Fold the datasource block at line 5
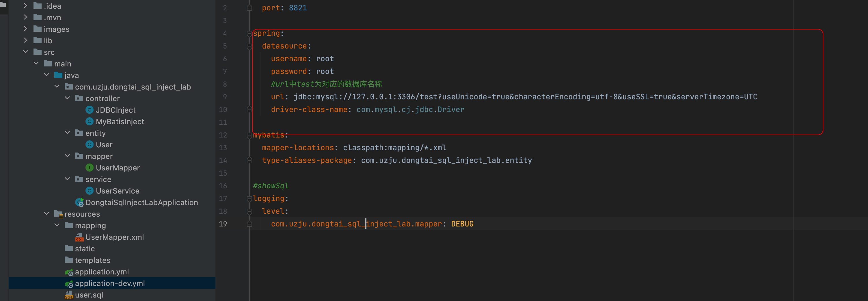 (x=249, y=46)
